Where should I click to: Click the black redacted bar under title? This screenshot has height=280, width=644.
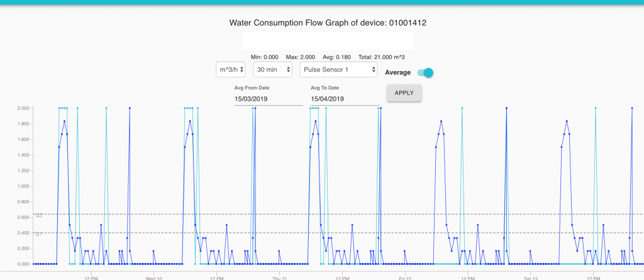328,41
